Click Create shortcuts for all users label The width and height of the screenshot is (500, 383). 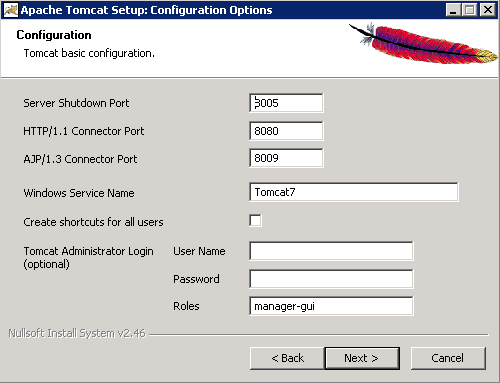pos(93,222)
